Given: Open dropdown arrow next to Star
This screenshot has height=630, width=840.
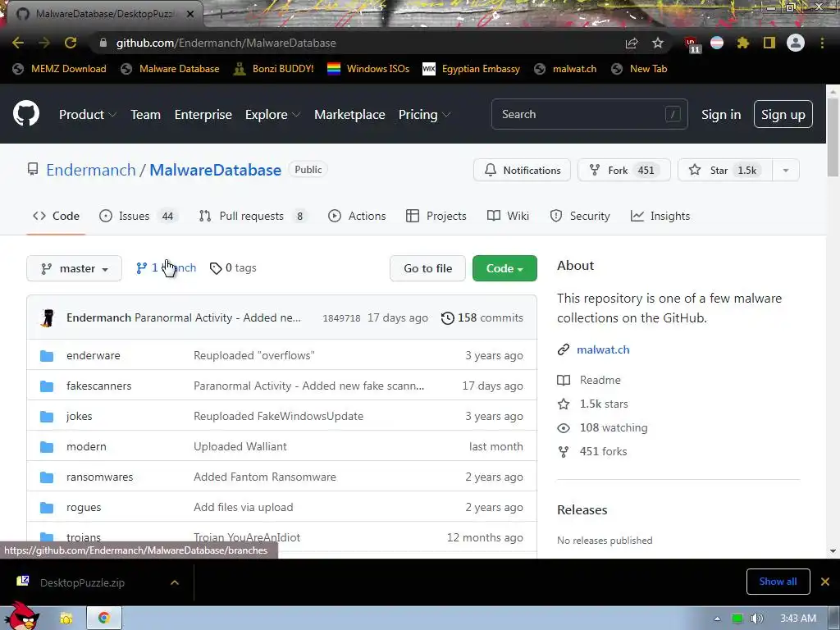Looking at the screenshot, I should [x=786, y=171].
